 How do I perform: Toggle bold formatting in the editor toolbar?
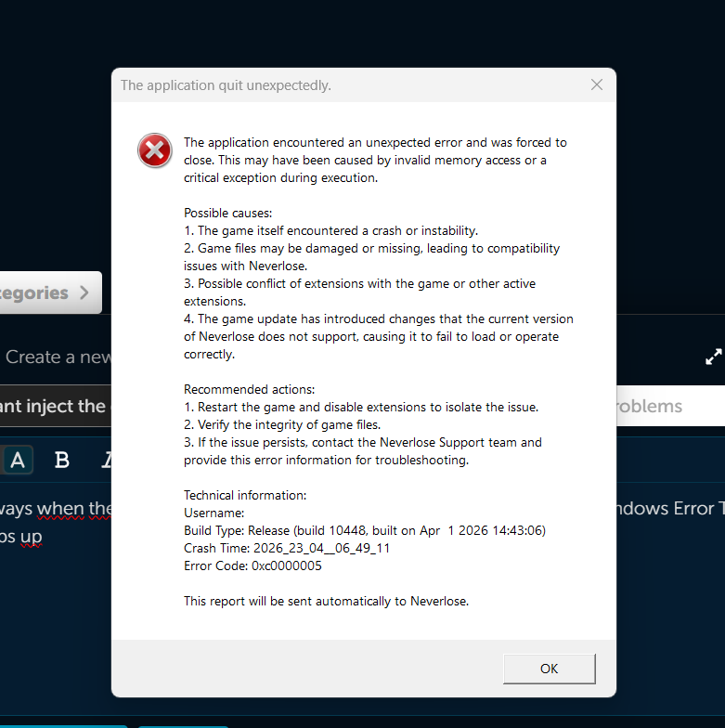[x=61, y=461]
